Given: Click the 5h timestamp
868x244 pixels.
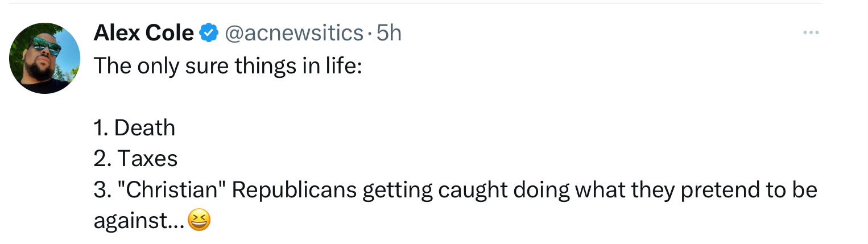Looking at the screenshot, I should [x=388, y=34].
